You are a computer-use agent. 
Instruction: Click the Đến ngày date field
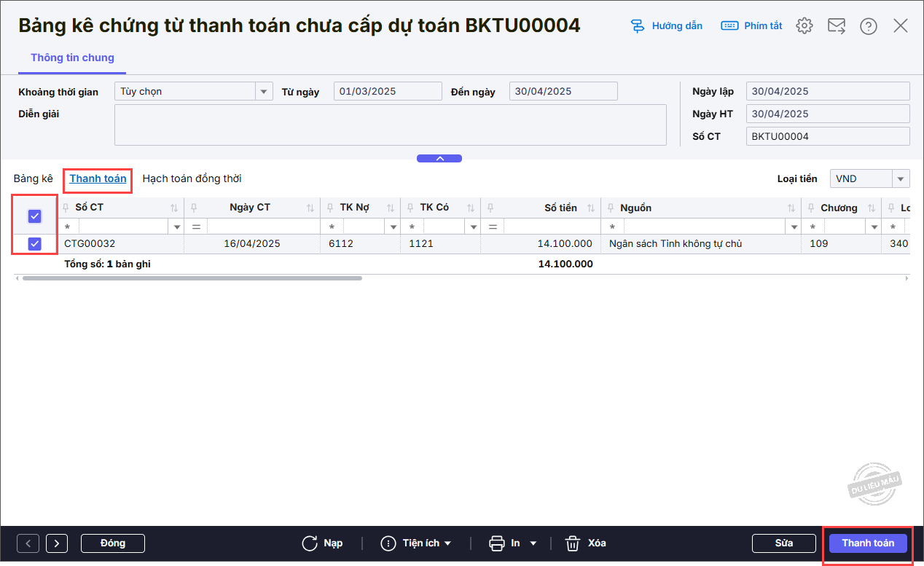[x=563, y=91]
